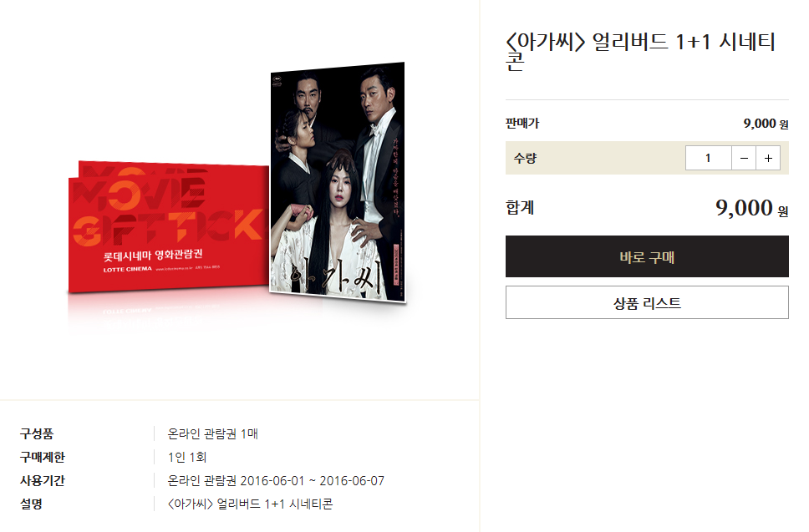809x532 pixels.
Task: Click the quantity input field showing 1
Action: [709, 158]
